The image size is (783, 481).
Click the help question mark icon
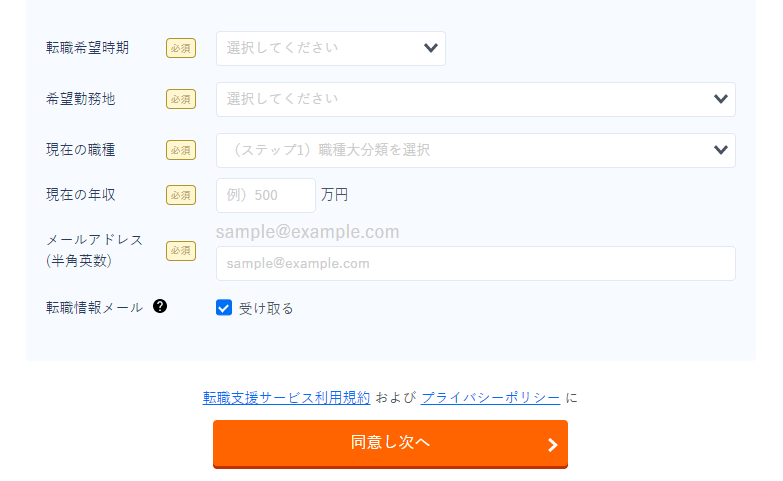160,307
